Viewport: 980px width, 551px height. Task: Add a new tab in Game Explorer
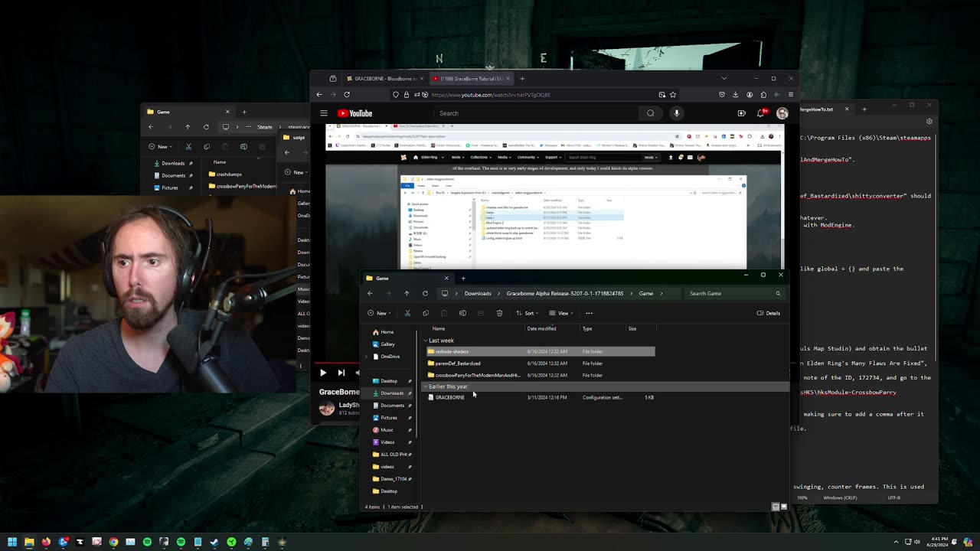[x=462, y=278]
